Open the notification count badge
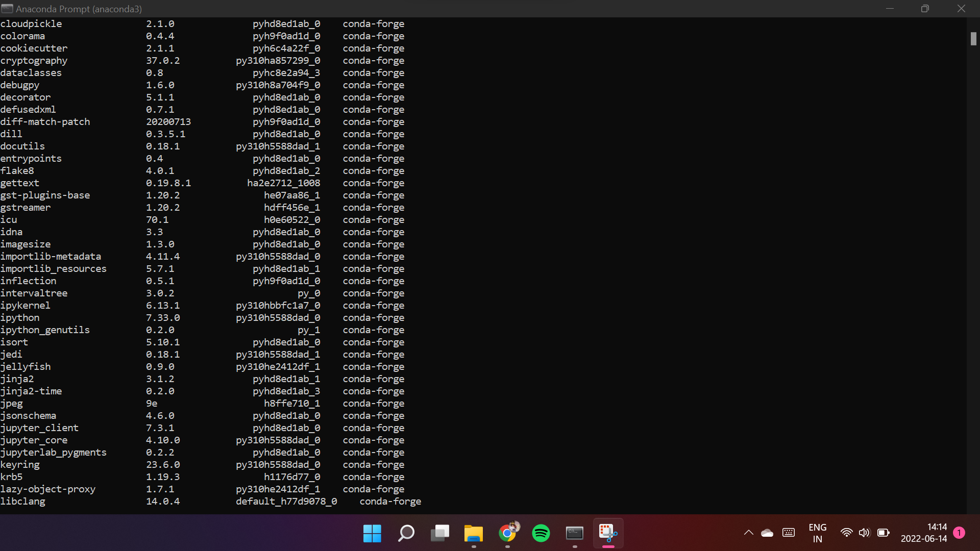The width and height of the screenshot is (980, 551). (x=959, y=533)
